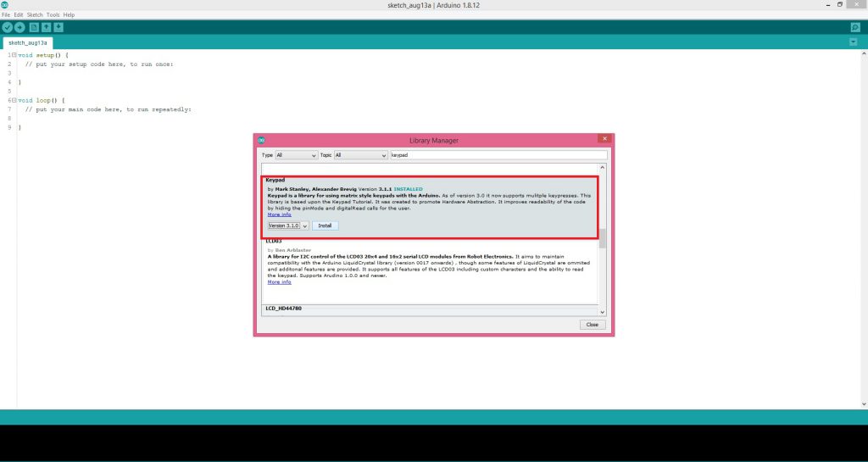Click the keypad search field
The image size is (868, 462).
click(x=496, y=156)
